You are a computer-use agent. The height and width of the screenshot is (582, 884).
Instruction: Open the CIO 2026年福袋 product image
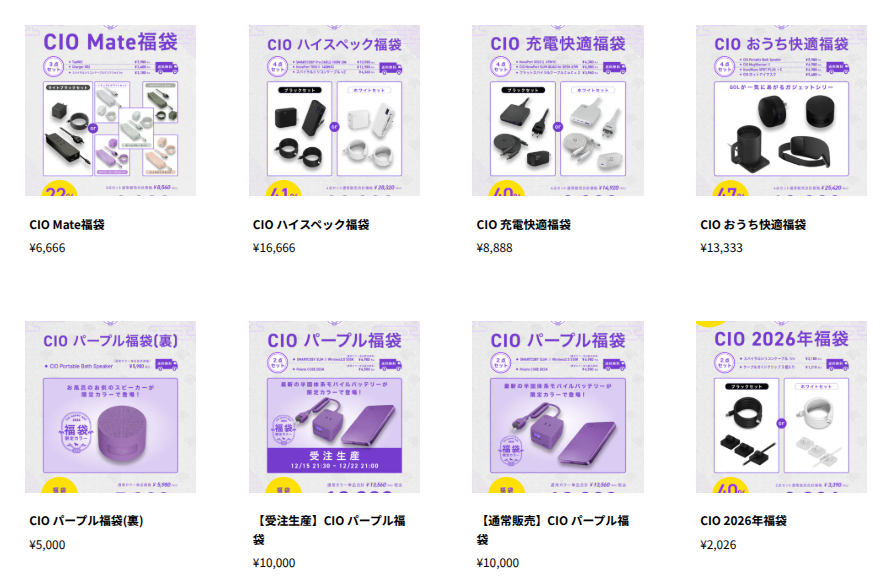click(x=781, y=407)
